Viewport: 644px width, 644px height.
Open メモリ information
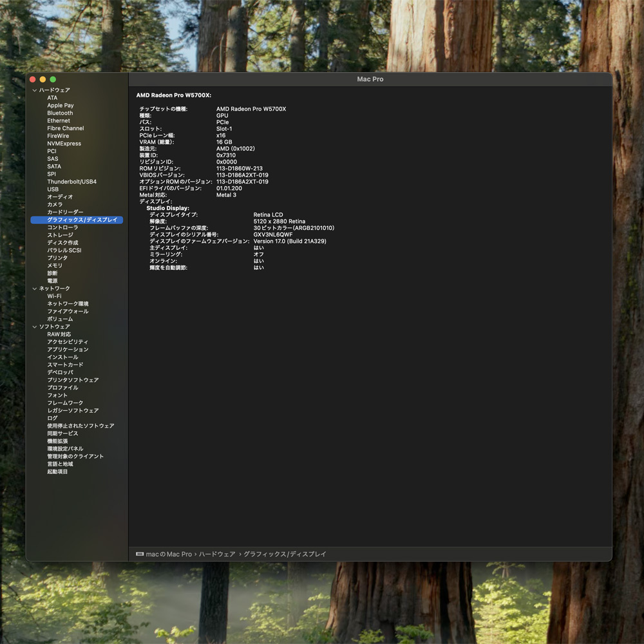[x=55, y=266]
